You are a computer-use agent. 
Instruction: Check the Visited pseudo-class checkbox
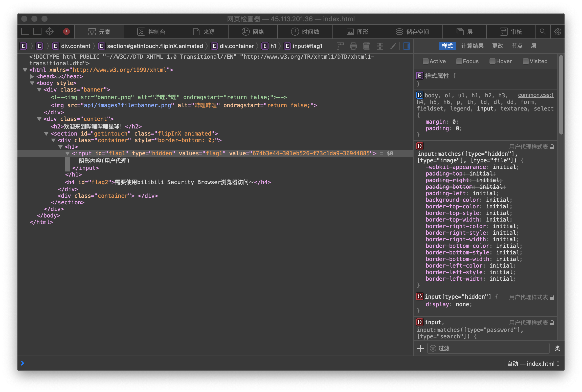[525, 61]
